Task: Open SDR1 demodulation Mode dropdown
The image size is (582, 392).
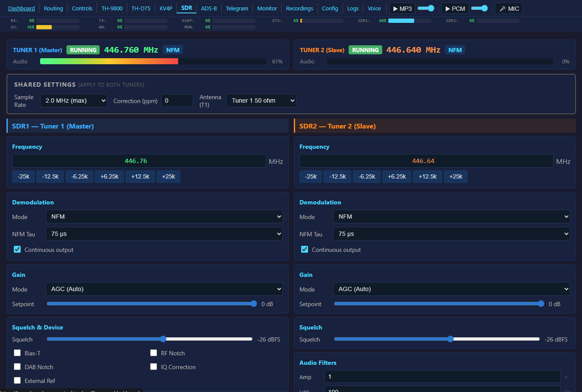Action: click(x=164, y=216)
